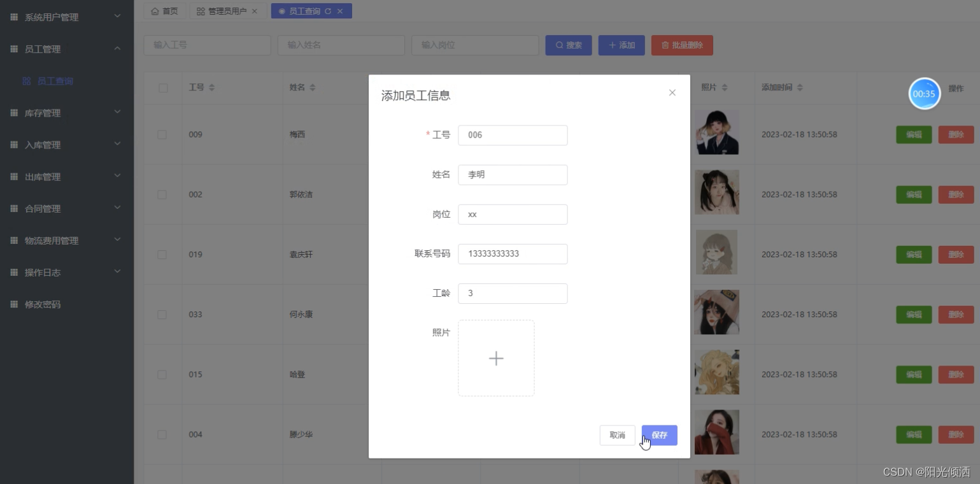Click the 入库管理 sidebar grid icon
This screenshot has width=980, height=484.
pos(14,145)
